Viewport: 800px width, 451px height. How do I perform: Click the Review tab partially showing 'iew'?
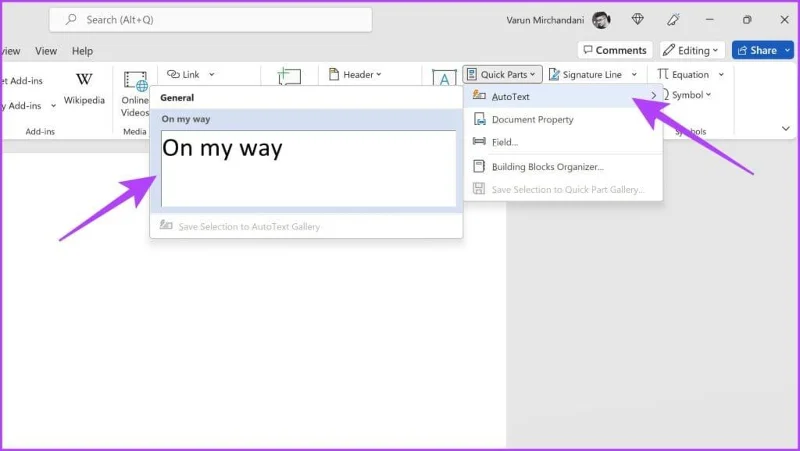pos(10,51)
